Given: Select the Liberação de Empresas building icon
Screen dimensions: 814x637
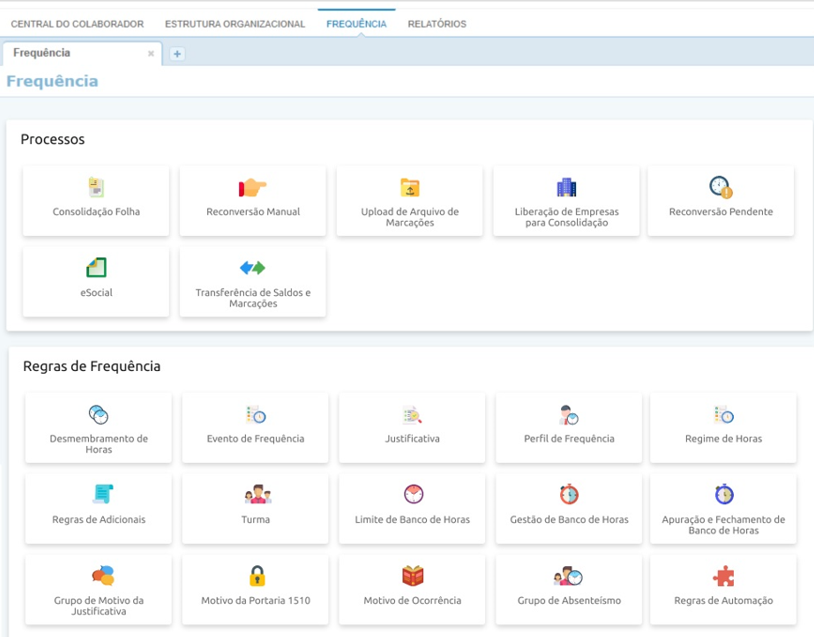Looking at the screenshot, I should coord(566,188).
